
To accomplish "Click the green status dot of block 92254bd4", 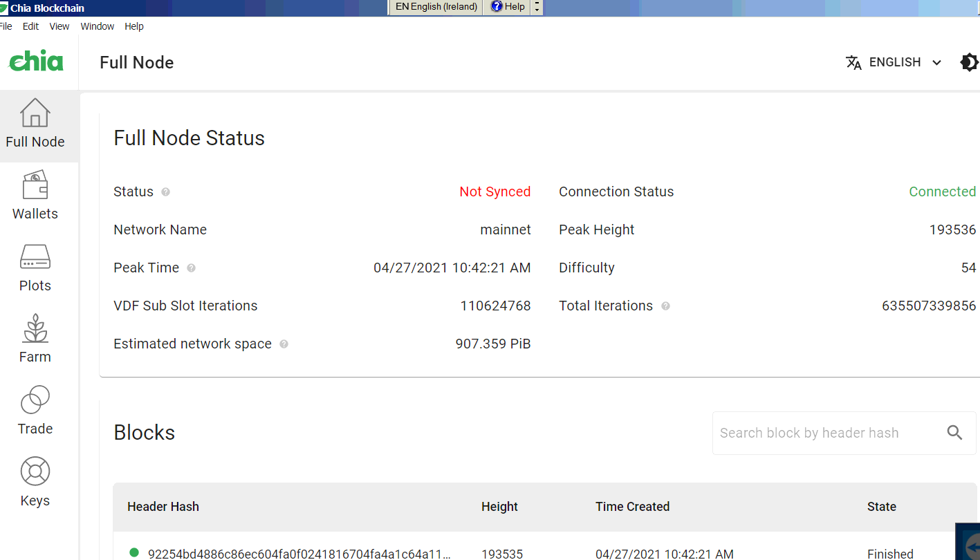I will pos(134,552).
